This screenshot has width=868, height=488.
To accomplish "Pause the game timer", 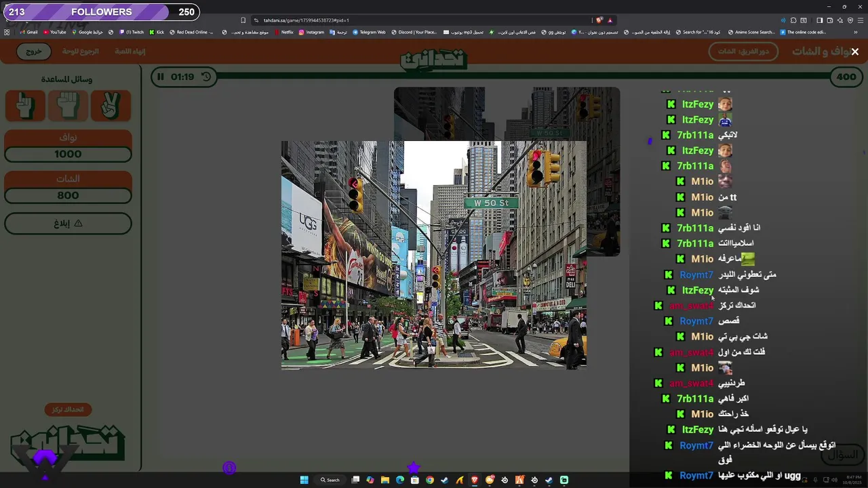I will tap(161, 77).
